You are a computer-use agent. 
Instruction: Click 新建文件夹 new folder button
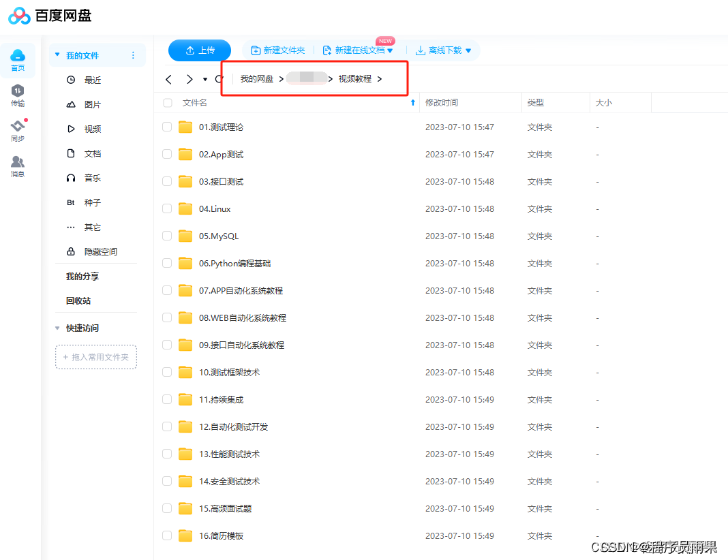pyautogui.click(x=277, y=50)
